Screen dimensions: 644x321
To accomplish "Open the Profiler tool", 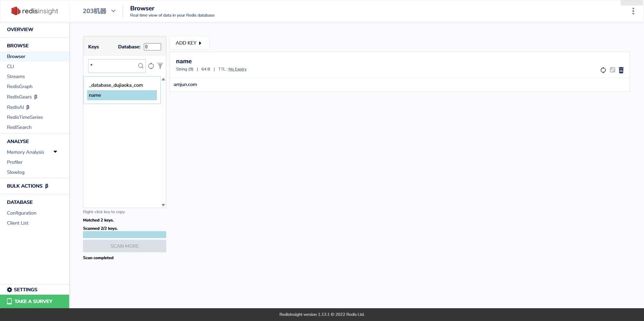I will [x=15, y=162].
